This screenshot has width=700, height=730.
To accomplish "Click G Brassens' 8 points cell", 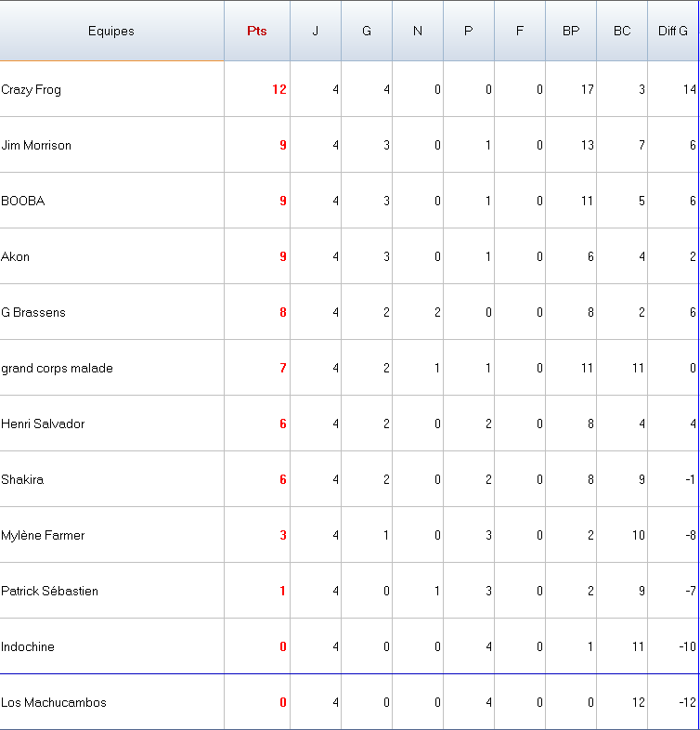I will [x=257, y=312].
